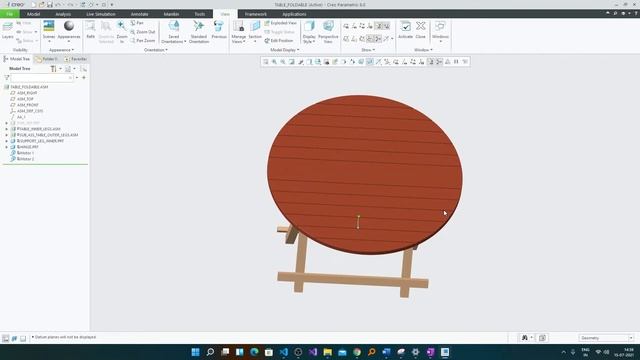Click Edit Position in Model Display
The width and height of the screenshot is (640, 360).
pyautogui.click(x=279, y=41)
